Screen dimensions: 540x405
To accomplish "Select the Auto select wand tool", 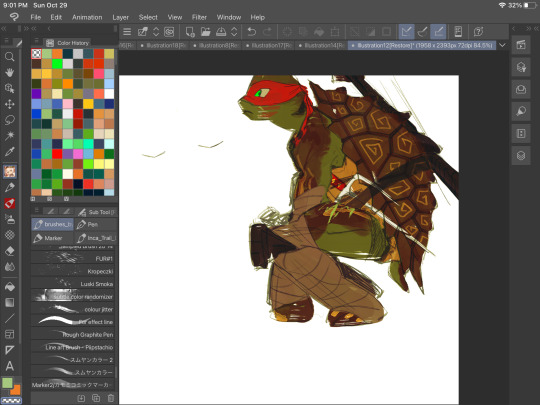I will (x=10, y=136).
